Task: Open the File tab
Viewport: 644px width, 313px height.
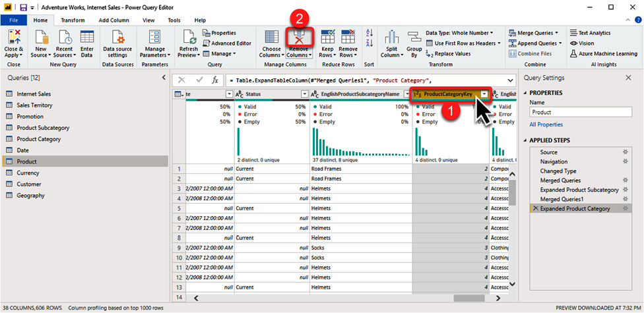Action: 14,20
